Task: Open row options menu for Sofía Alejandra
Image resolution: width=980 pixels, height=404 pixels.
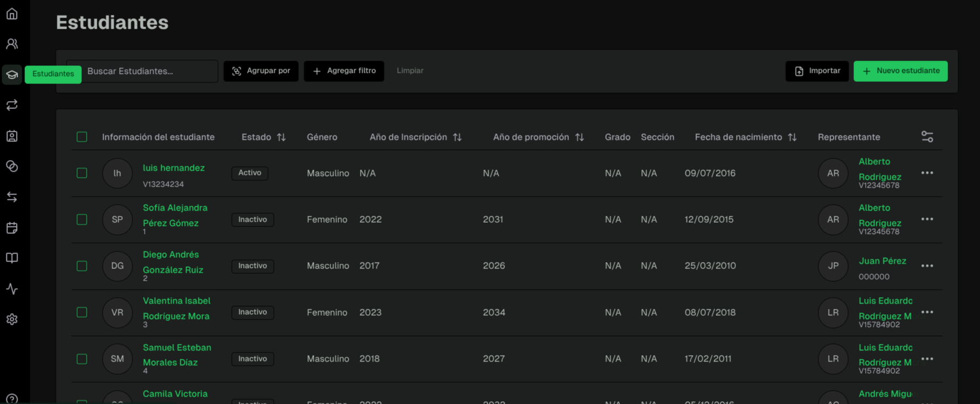Action: point(927,220)
